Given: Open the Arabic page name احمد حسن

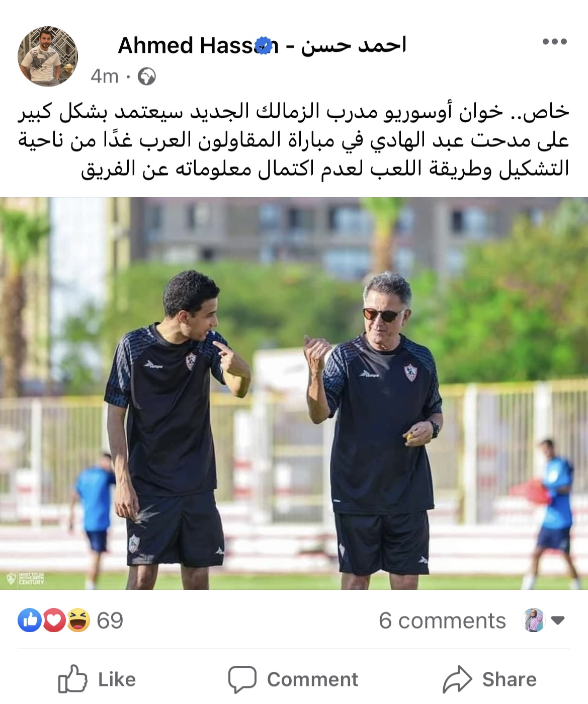Looking at the screenshot, I should [353, 45].
